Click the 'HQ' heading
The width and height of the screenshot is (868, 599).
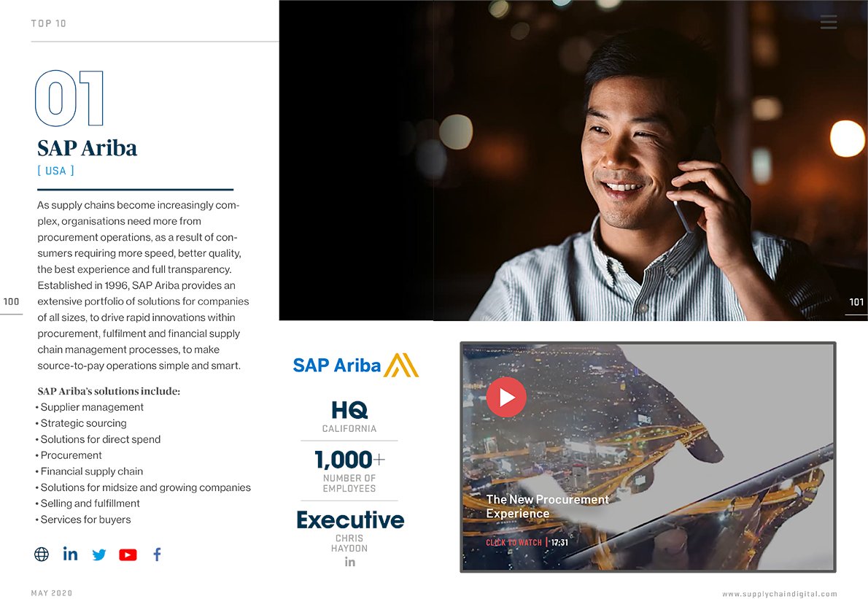point(349,409)
